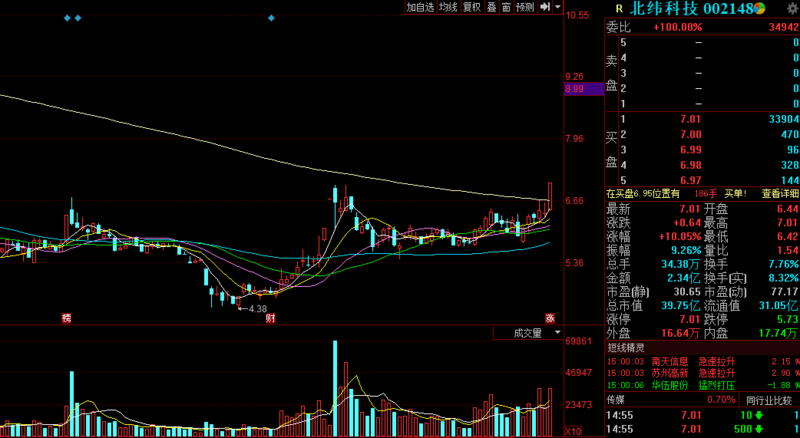The width and height of the screenshot is (800, 438).
Task: Toggle the 均线 moving average lines
Action: [x=447, y=7]
